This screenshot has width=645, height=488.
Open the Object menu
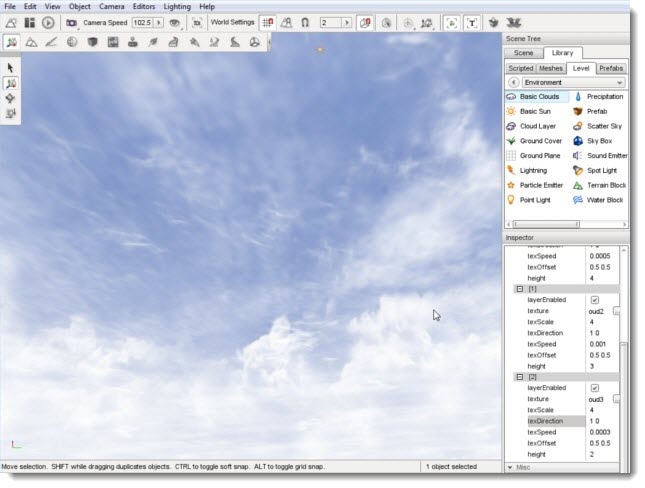pos(79,7)
